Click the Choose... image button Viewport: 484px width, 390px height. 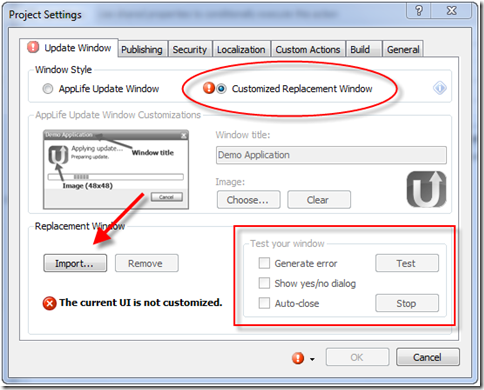(248, 200)
